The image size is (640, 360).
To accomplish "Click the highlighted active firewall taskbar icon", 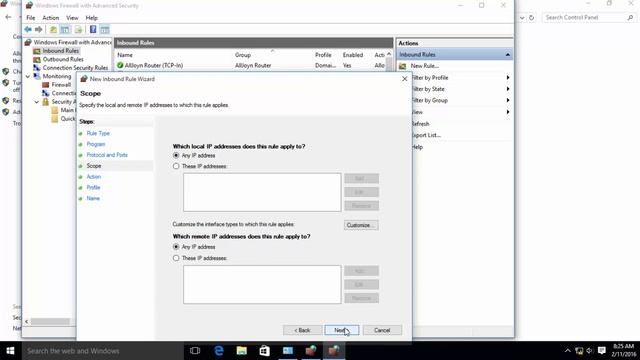I will pyautogui.click(x=334, y=351).
